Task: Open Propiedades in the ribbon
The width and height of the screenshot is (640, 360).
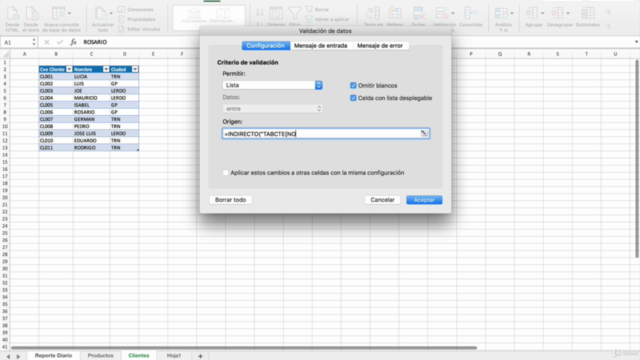Action: (137, 19)
